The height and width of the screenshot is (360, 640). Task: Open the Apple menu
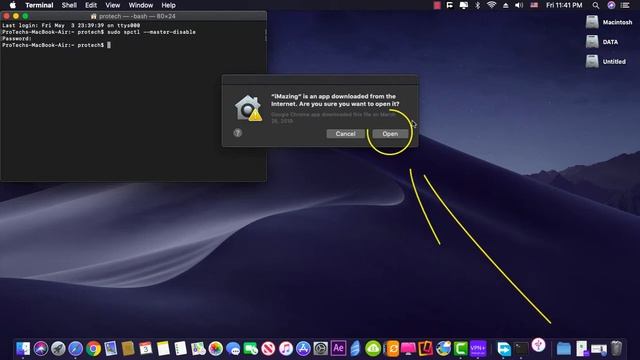(x=13, y=5)
